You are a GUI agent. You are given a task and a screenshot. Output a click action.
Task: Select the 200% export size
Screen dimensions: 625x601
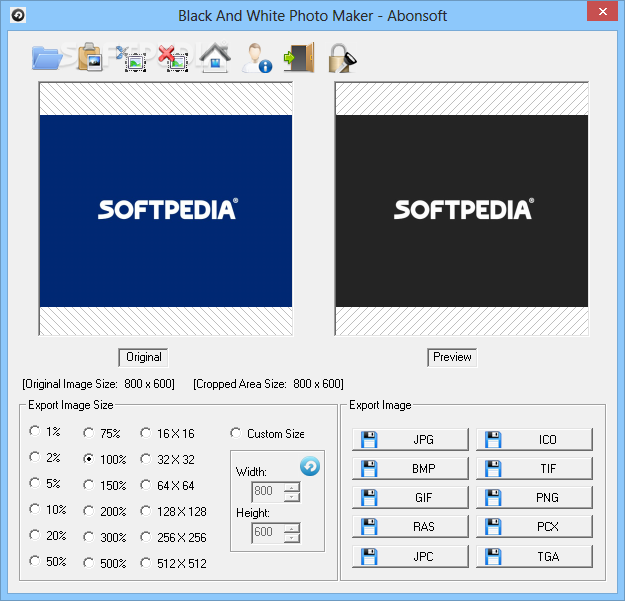pyautogui.click(x=105, y=511)
